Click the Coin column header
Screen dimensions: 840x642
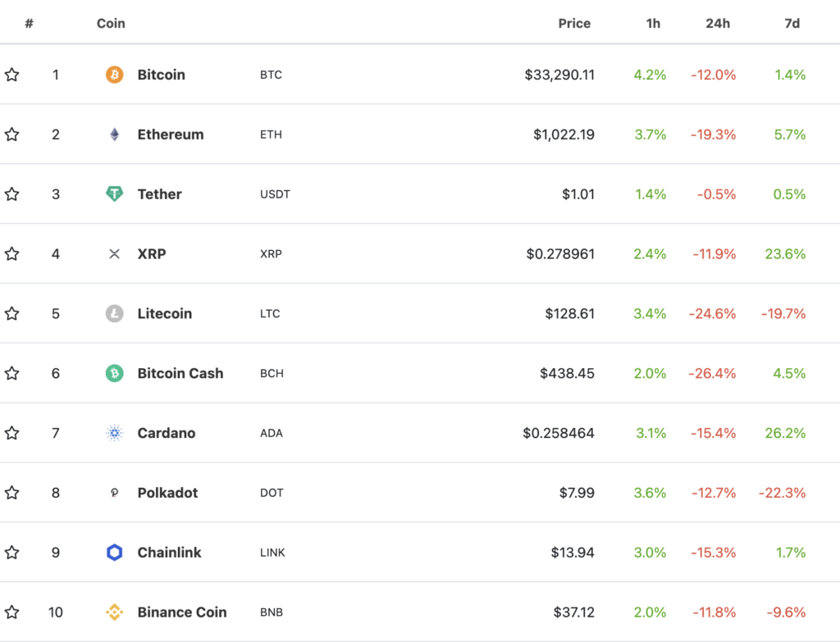coord(110,23)
